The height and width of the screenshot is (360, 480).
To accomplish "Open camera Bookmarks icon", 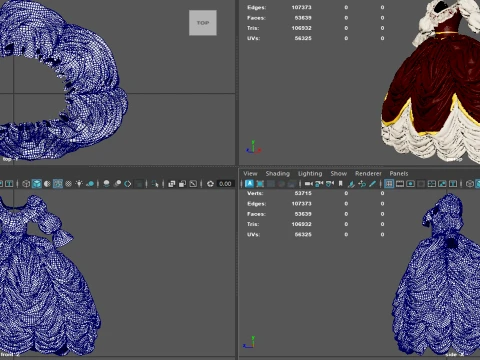I will coord(341,184).
